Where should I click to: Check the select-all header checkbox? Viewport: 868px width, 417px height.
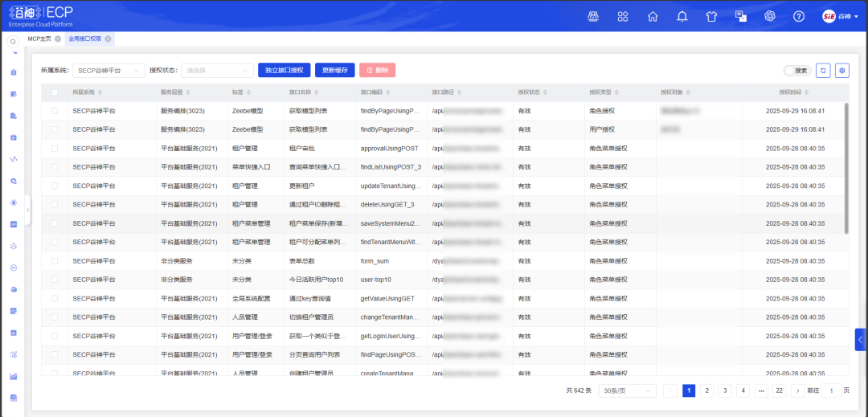[55, 92]
